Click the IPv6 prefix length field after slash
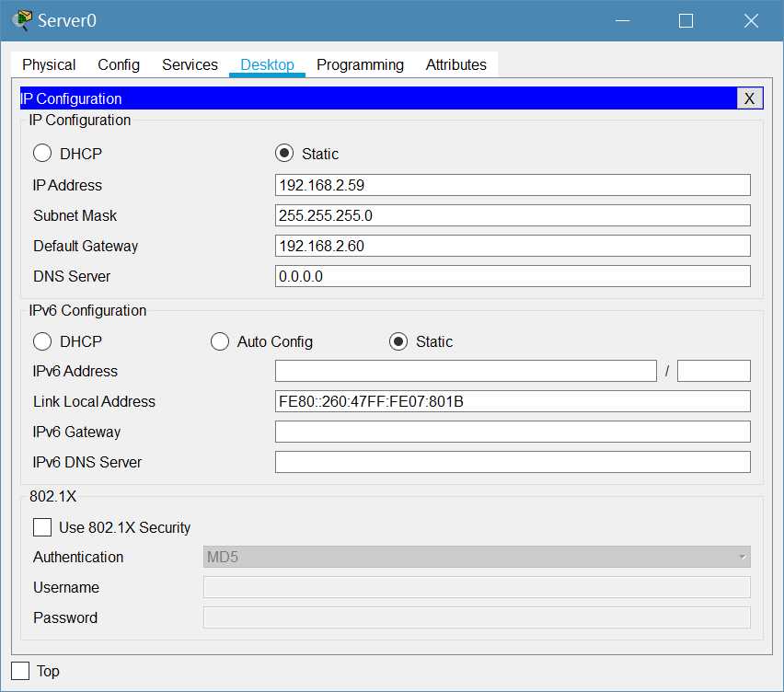The image size is (784, 692). (713, 371)
